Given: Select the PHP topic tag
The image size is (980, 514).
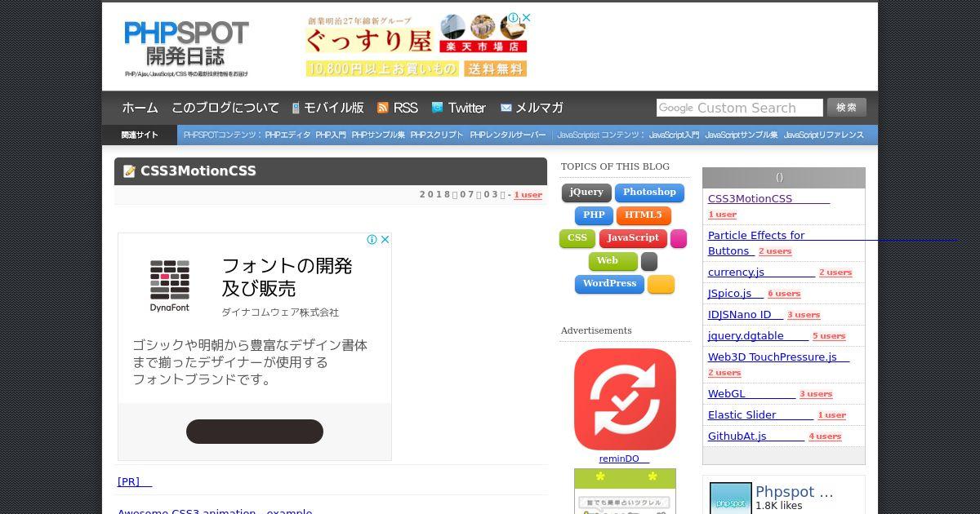Looking at the screenshot, I should point(594,216).
